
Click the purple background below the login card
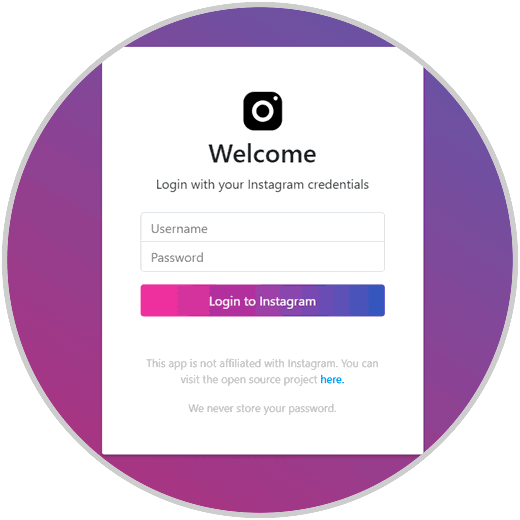click(263, 483)
